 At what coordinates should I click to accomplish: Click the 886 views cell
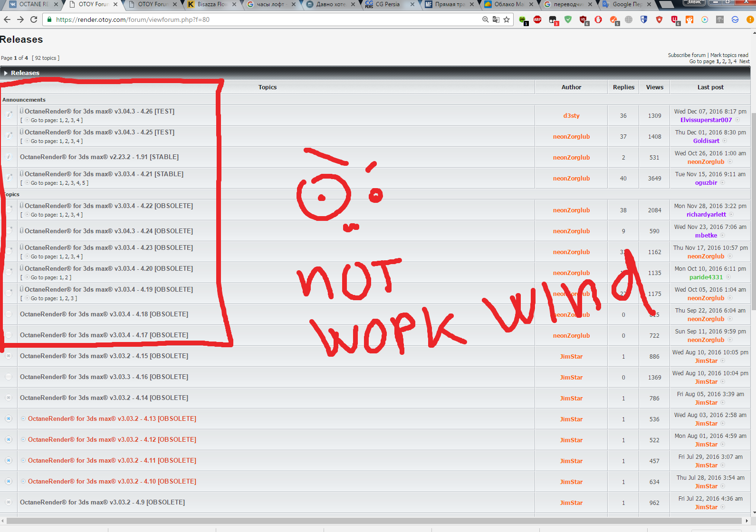[654, 356]
